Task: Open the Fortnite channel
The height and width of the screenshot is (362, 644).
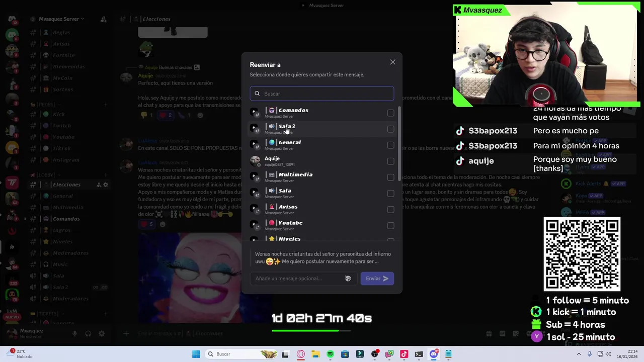Action: click(x=68, y=55)
